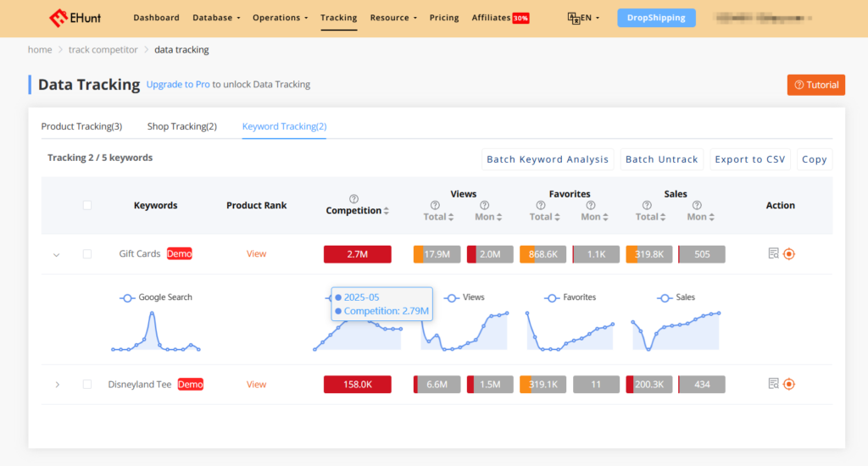Collapse the Gift Cards row chevron
The width and height of the screenshot is (868, 466).
click(57, 255)
